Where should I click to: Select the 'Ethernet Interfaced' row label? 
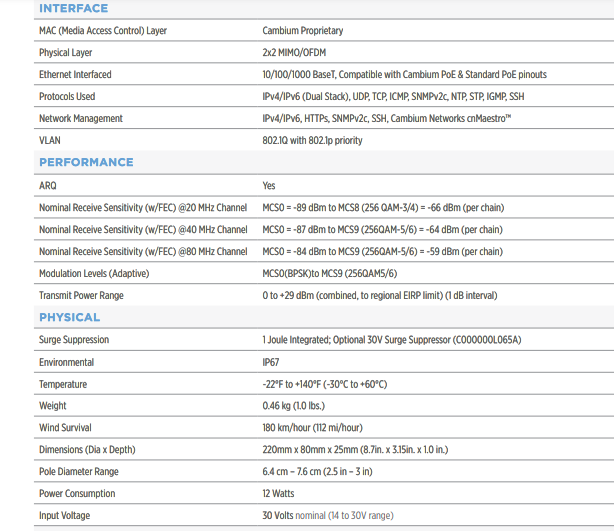75,75
